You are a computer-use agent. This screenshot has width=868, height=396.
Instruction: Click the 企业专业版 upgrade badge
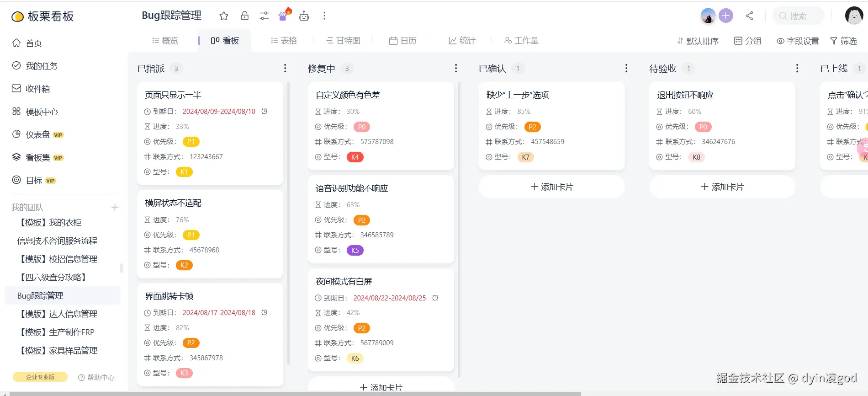40,377
